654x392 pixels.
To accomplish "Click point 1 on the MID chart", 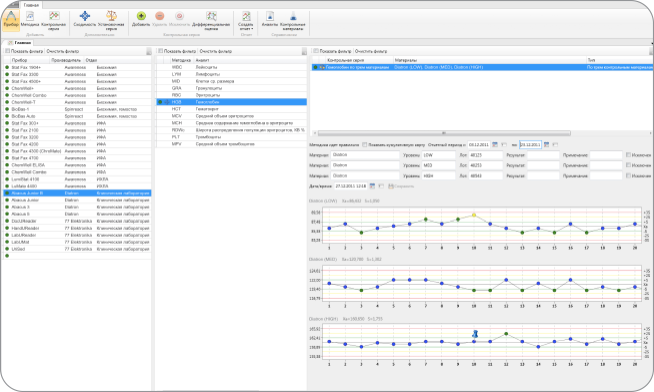I will point(330,284).
